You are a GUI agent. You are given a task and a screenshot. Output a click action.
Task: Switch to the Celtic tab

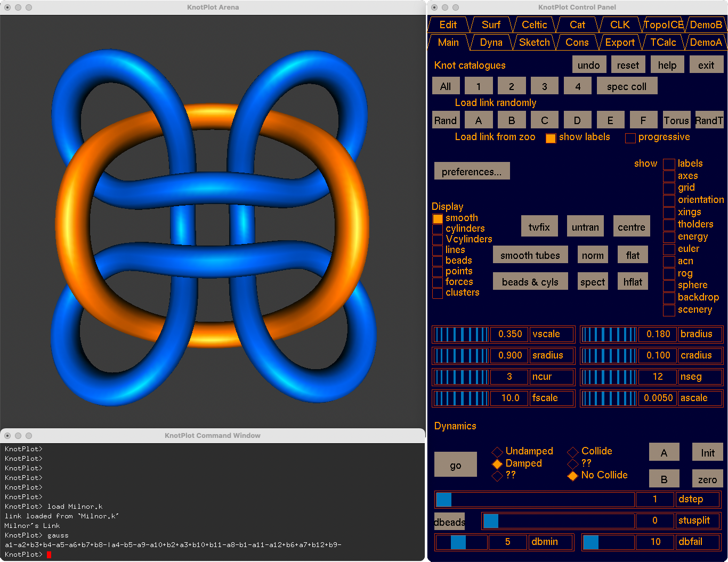click(x=534, y=25)
